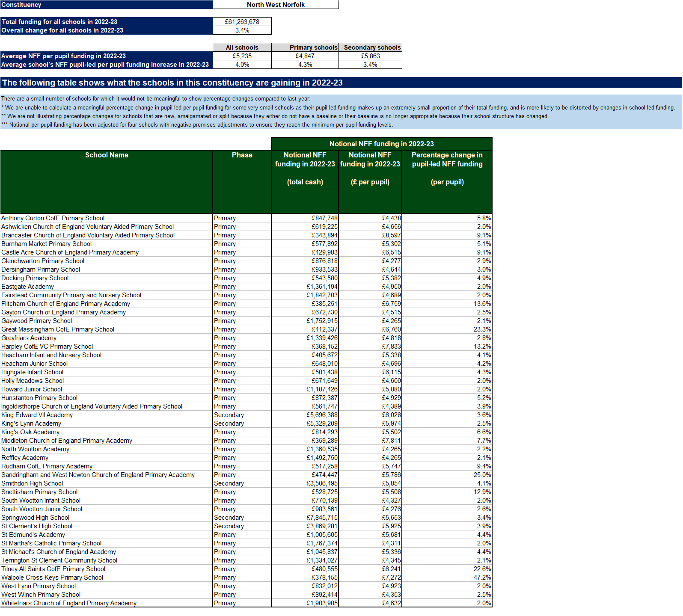Image resolution: width=683 pixels, height=616 pixels.
Task: Select Smithdon High School name
Action: (32, 483)
